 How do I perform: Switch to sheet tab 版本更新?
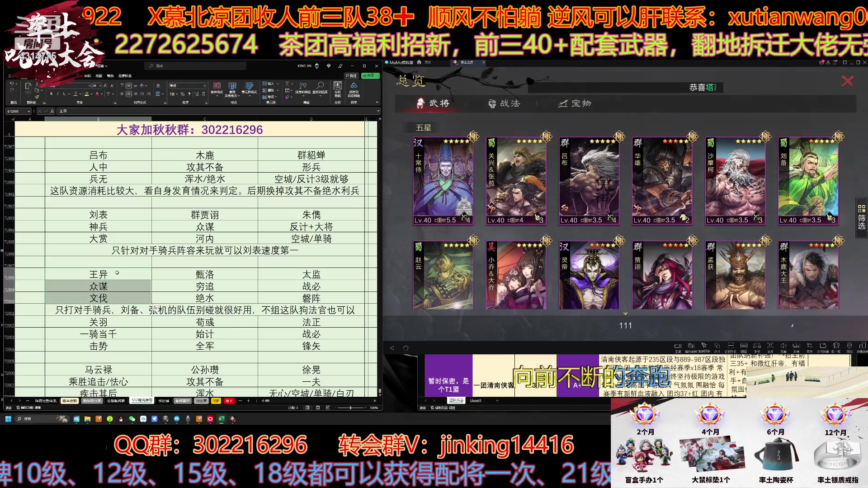click(70, 401)
